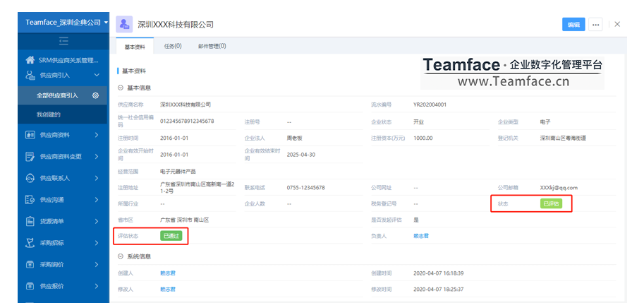Click the 供应沟通 sidebar icon
The height and width of the screenshot is (303, 644).
(30, 200)
